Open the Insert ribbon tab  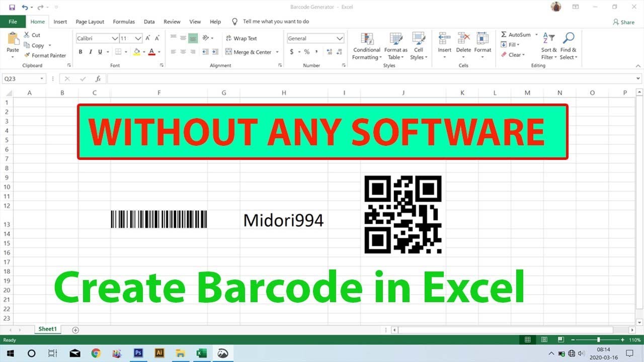(x=60, y=22)
